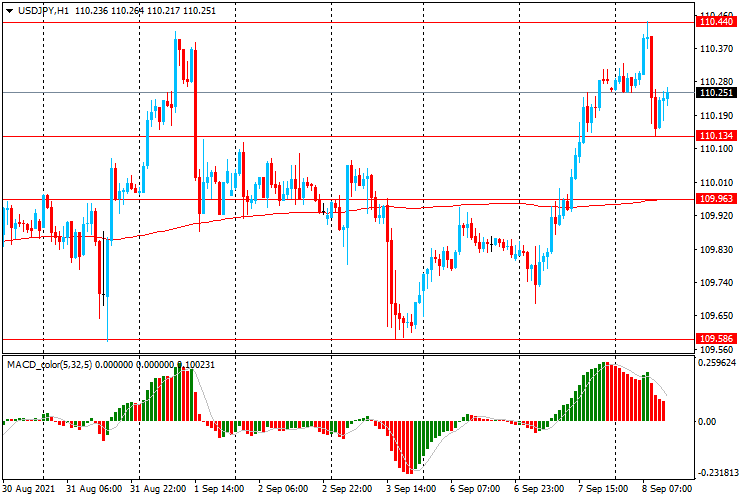Click the 6 Sep 23:00 time label
Screen dimensions: 740x500
tap(538, 489)
